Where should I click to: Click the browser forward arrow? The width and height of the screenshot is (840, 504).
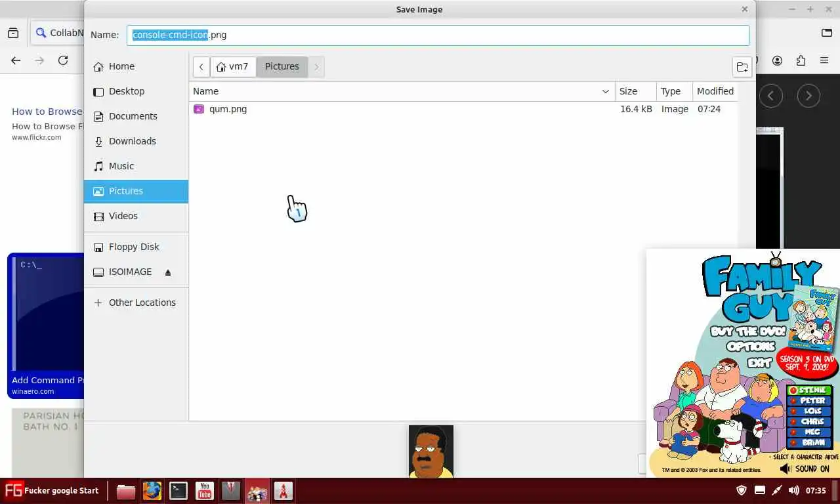click(x=39, y=60)
